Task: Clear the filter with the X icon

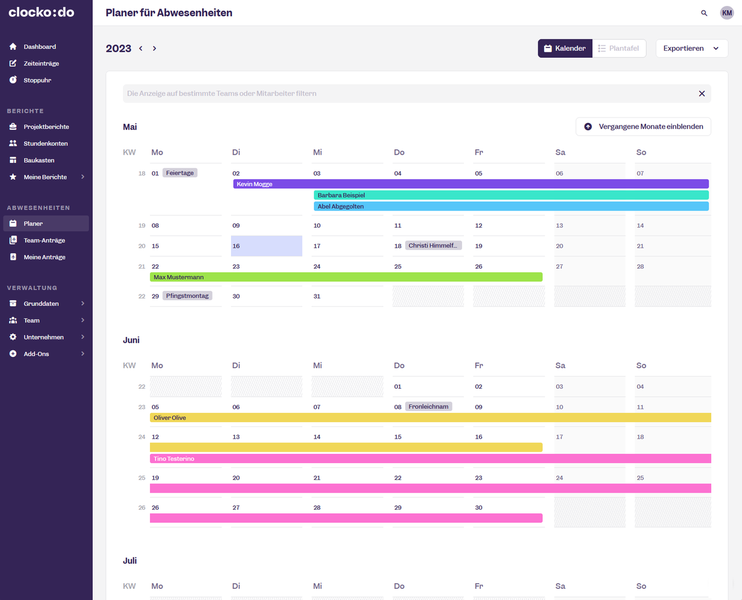Action: tap(702, 94)
